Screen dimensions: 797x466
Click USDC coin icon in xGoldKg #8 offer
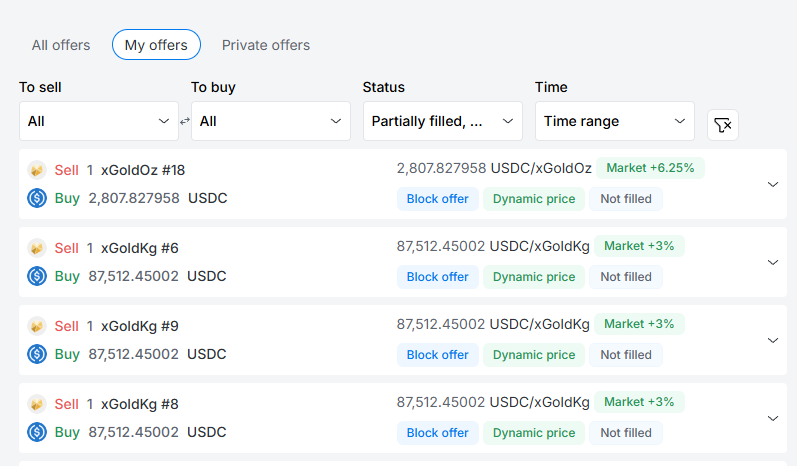click(x=37, y=432)
